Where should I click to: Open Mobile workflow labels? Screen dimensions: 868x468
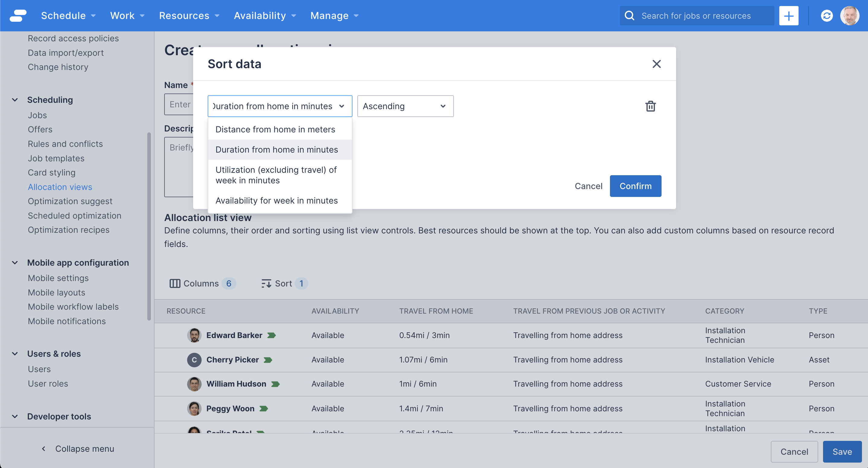[x=73, y=307]
